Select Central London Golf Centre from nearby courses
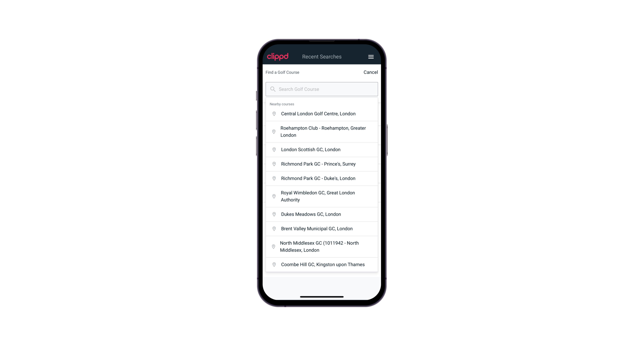 point(322,113)
